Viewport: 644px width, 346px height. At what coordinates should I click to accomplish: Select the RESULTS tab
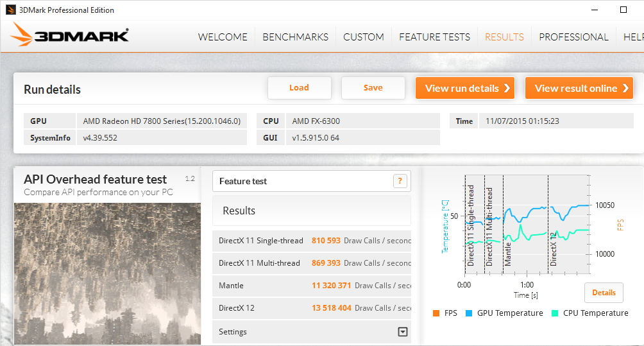(504, 37)
